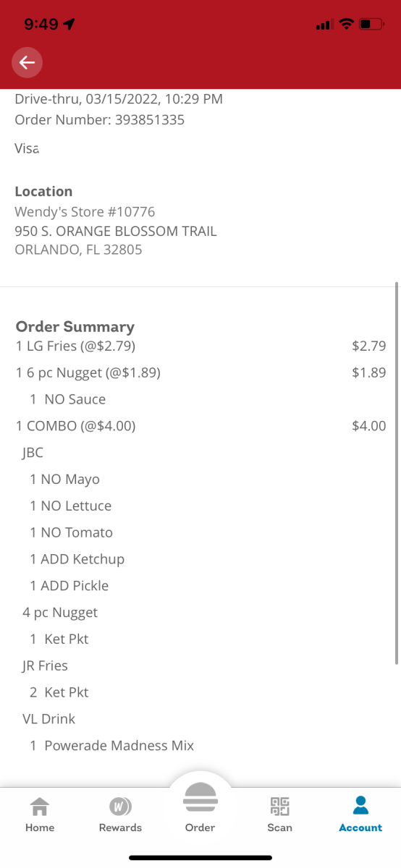The image size is (401, 868).
Task: Select the 1 COMBO order line
Action: [200, 426]
